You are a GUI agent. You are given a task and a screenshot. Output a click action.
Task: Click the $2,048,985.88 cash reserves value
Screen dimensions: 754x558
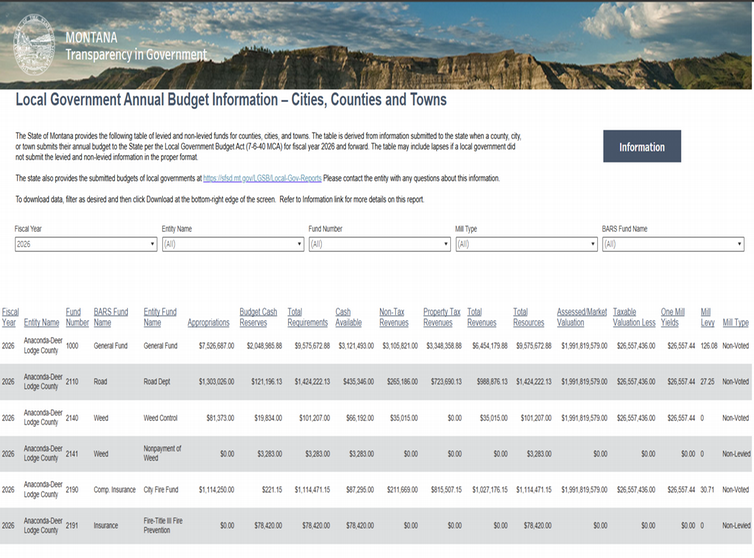coord(264,345)
